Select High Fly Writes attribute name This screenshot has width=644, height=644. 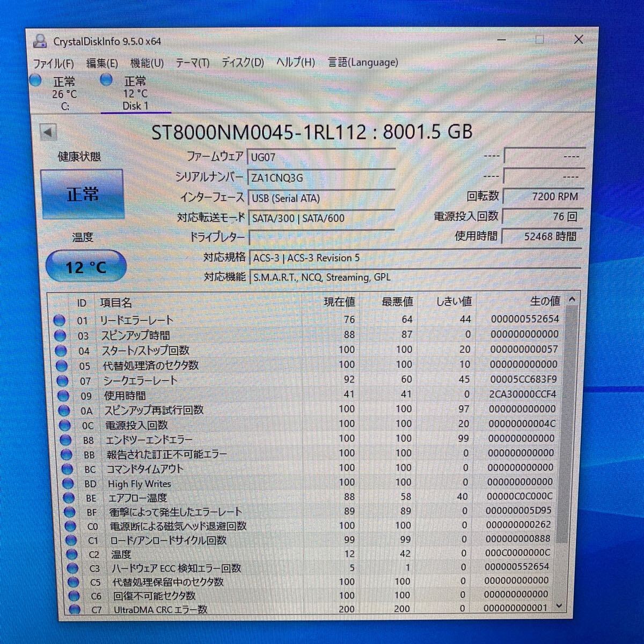point(139,484)
